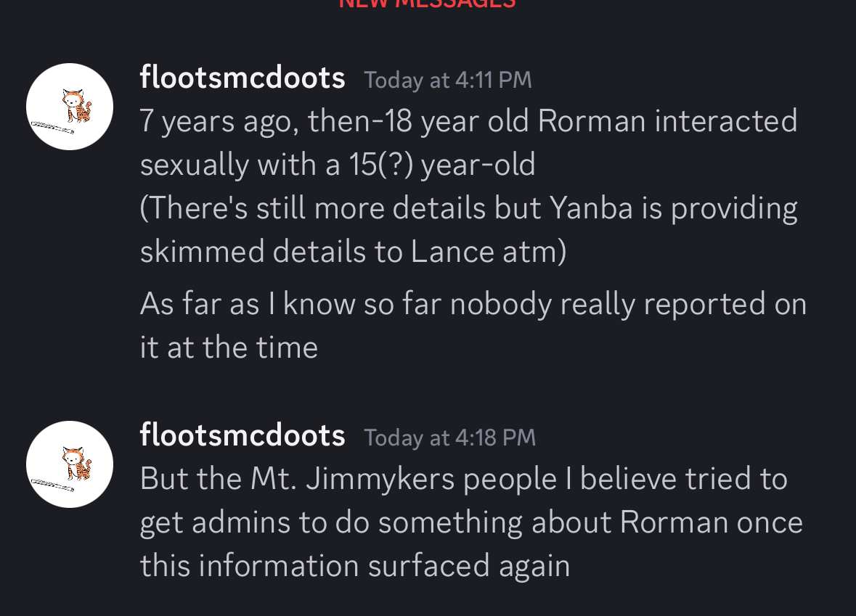This screenshot has width=856, height=616.
Task: Click flootsmcdoots username on the 4:11 PM message
Action: pos(242,77)
